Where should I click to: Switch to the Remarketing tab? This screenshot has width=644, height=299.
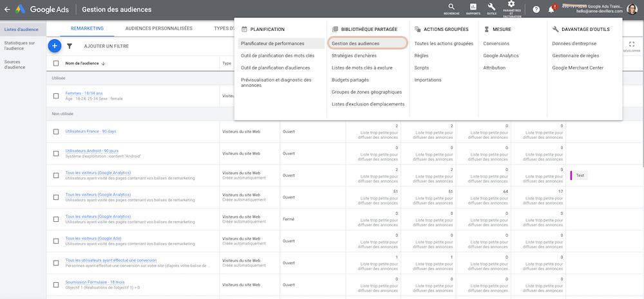[x=87, y=28]
